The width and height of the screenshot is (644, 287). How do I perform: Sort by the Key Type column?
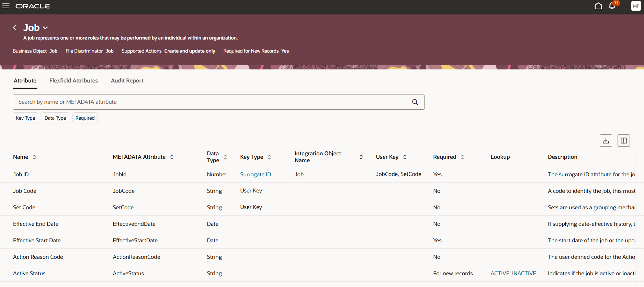270,157
